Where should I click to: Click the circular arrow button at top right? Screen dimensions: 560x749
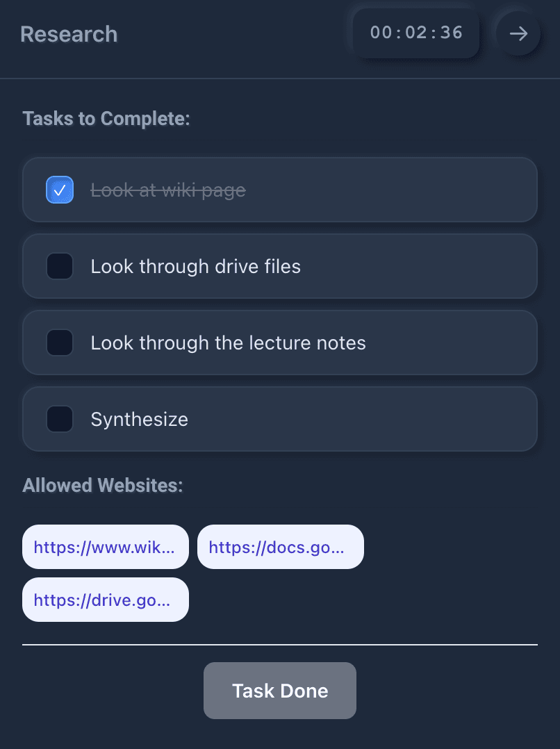tap(517, 33)
